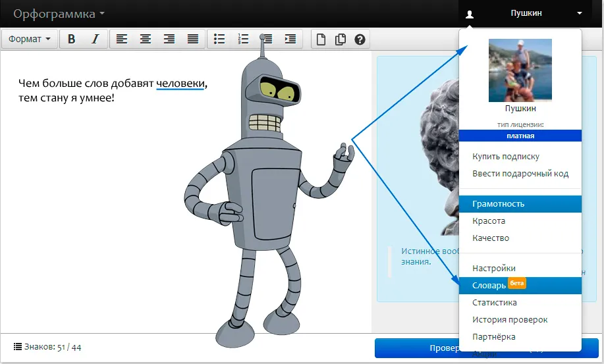Open the Формат dropdown
Viewport: 604px width, 364px height.
click(30, 39)
